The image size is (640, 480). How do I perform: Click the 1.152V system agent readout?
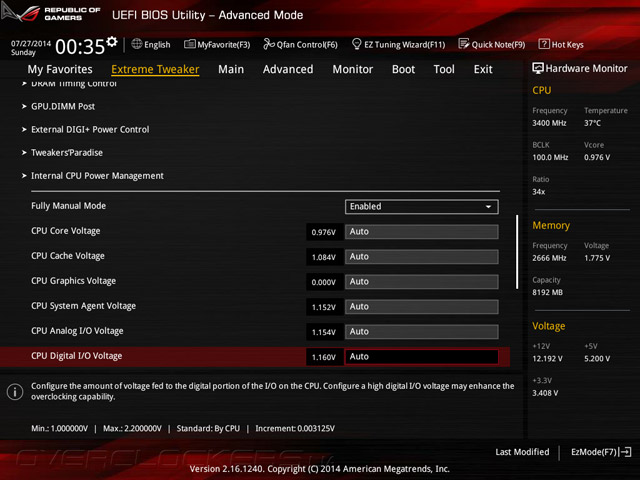324,307
